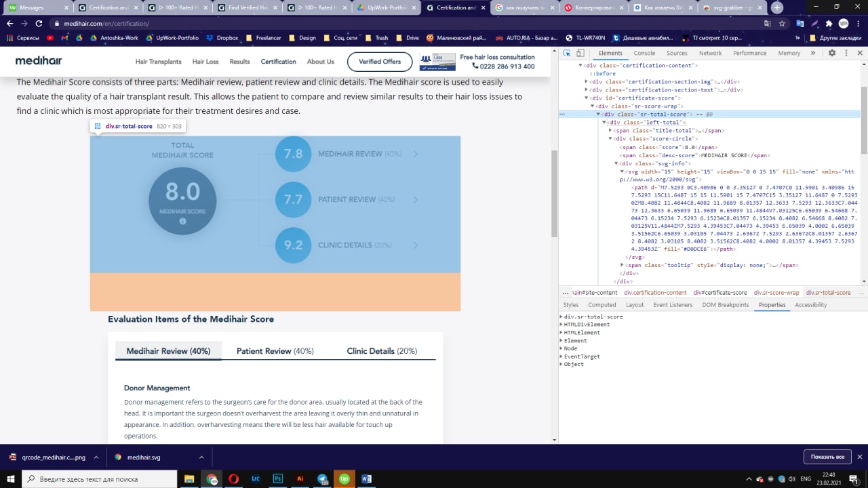Open the Styles sidebar tab

click(570, 305)
